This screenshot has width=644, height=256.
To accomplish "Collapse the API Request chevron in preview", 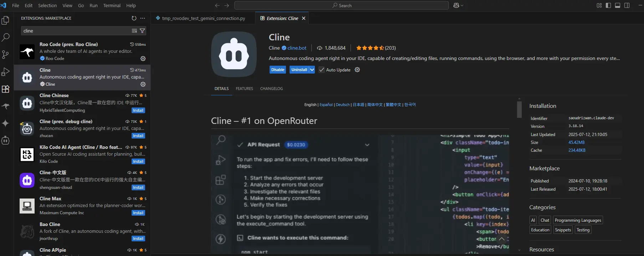I will tap(367, 145).
